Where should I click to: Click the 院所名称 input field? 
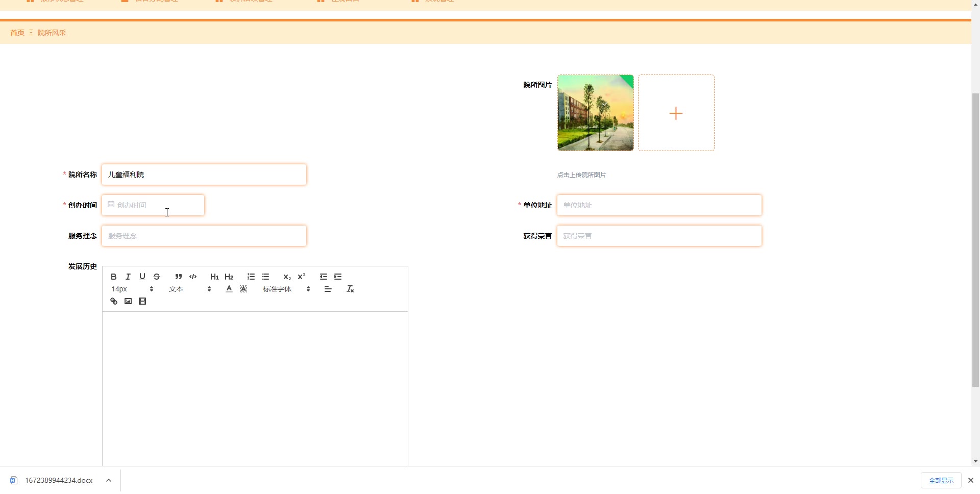click(x=204, y=175)
